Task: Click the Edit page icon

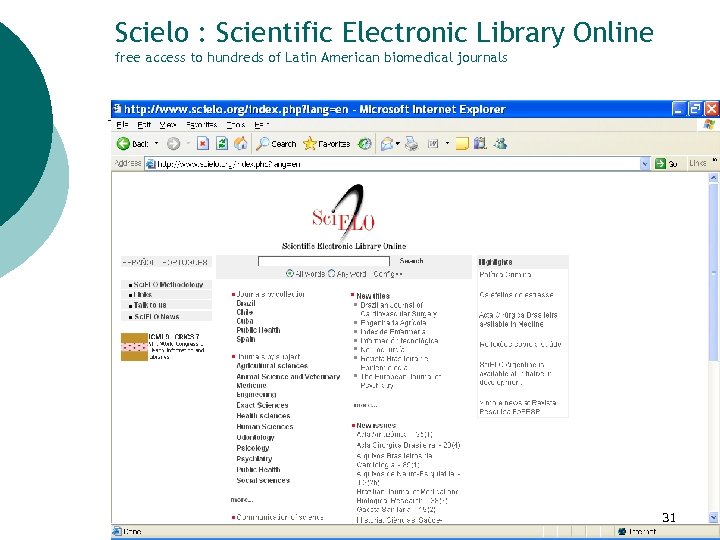Action: coord(433,144)
